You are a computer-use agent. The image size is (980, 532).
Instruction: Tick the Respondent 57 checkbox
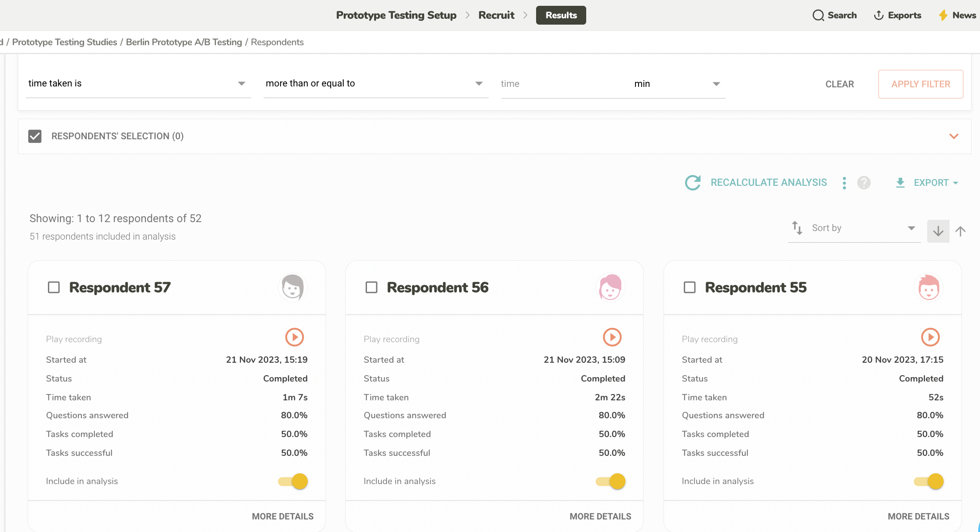point(54,287)
